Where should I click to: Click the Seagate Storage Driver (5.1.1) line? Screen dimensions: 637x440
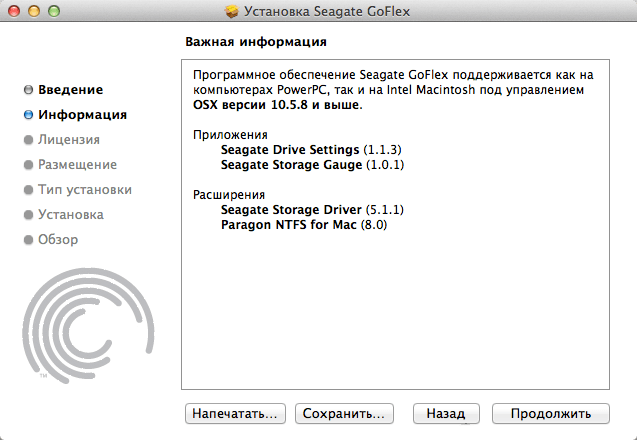pyautogui.click(x=312, y=210)
